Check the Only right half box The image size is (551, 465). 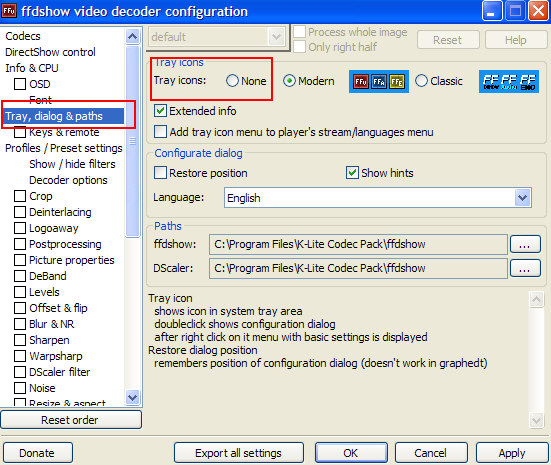point(299,46)
